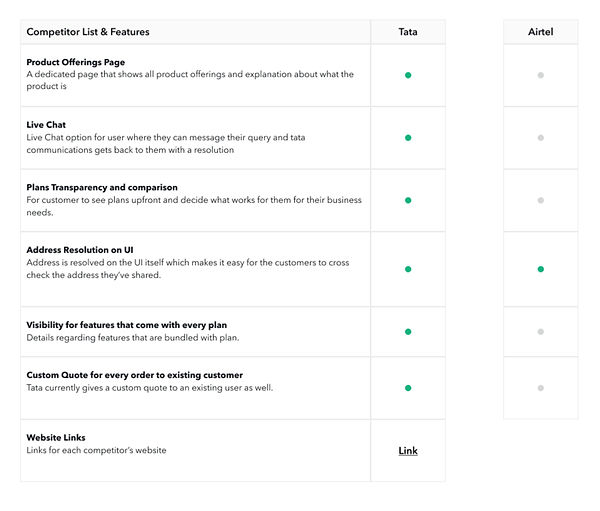This screenshot has height=511, width=600.
Task: Click the Competitor List & Features header
Action: [x=88, y=32]
